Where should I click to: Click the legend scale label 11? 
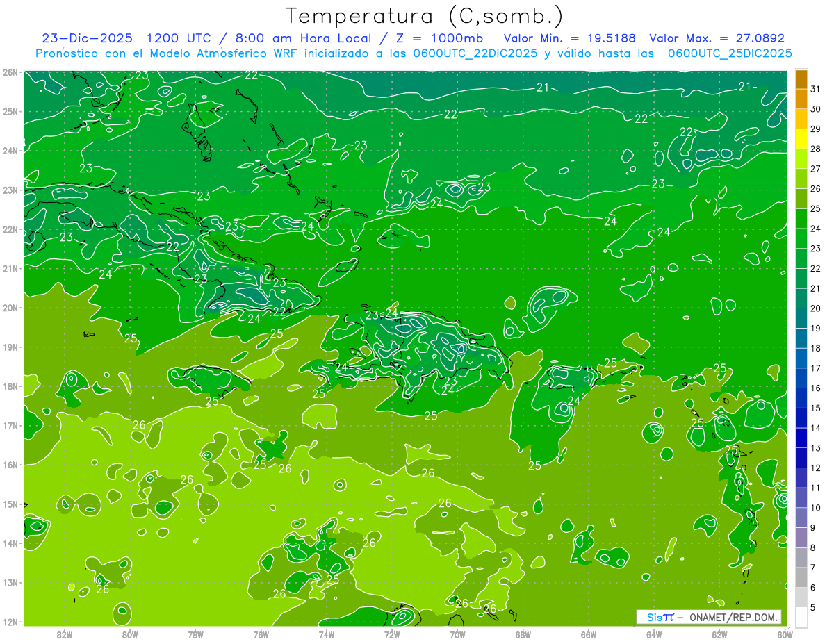point(816,488)
